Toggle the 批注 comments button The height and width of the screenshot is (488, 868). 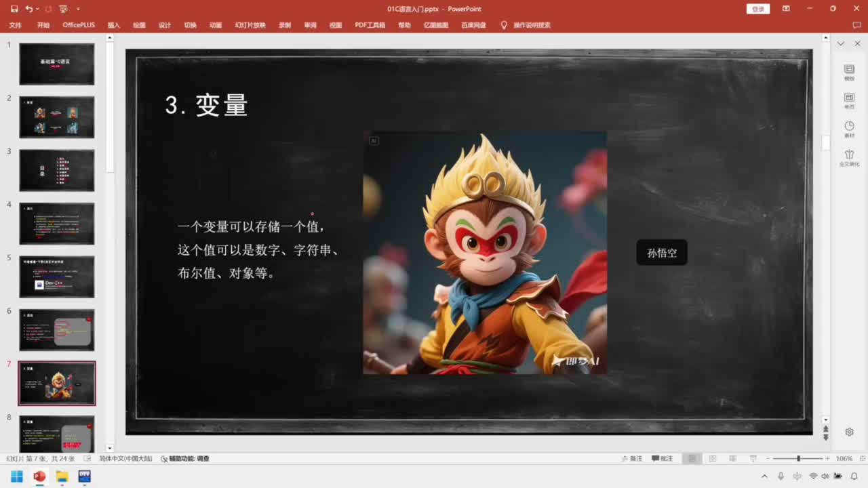(x=663, y=459)
